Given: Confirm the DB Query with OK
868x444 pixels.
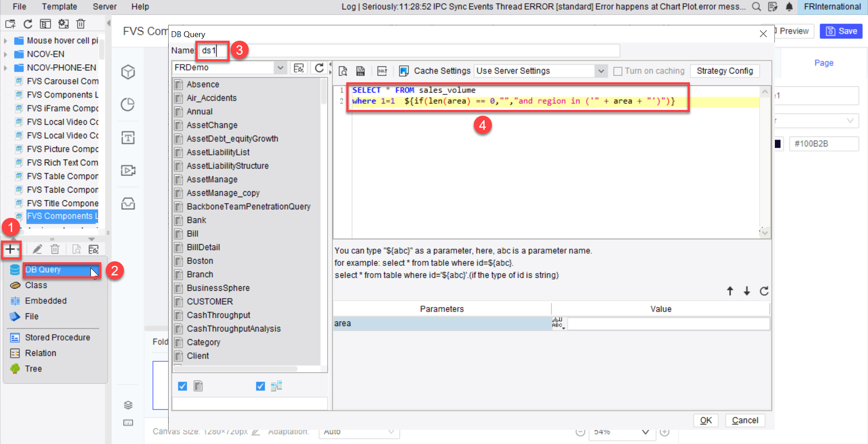Looking at the screenshot, I should [706, 420].
